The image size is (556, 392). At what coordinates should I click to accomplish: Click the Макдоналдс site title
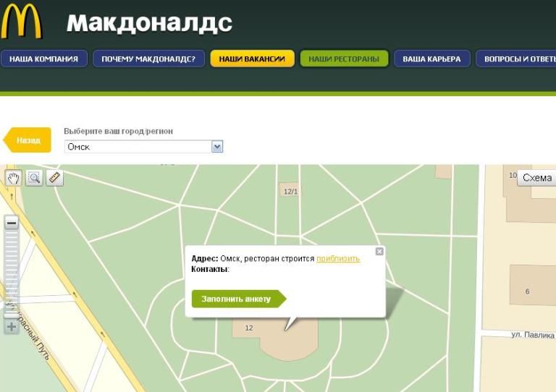(x=149, y=23)
